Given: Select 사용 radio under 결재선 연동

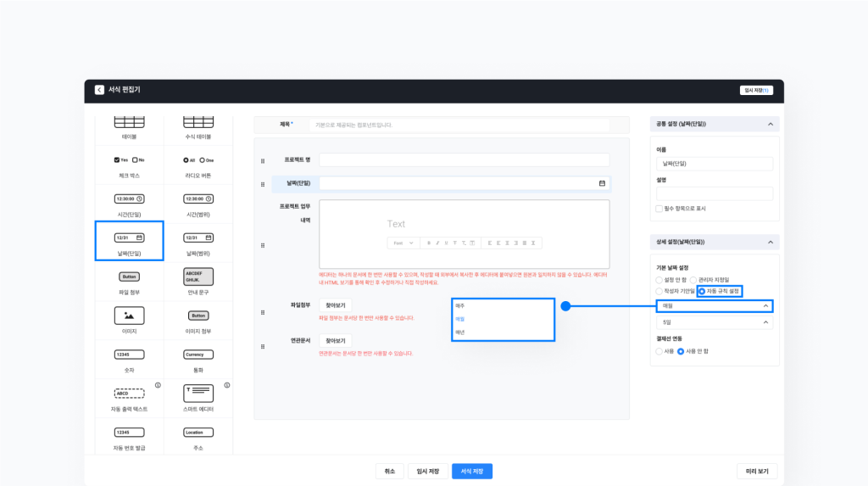Looking at the screenshot, I should (660, 350).
